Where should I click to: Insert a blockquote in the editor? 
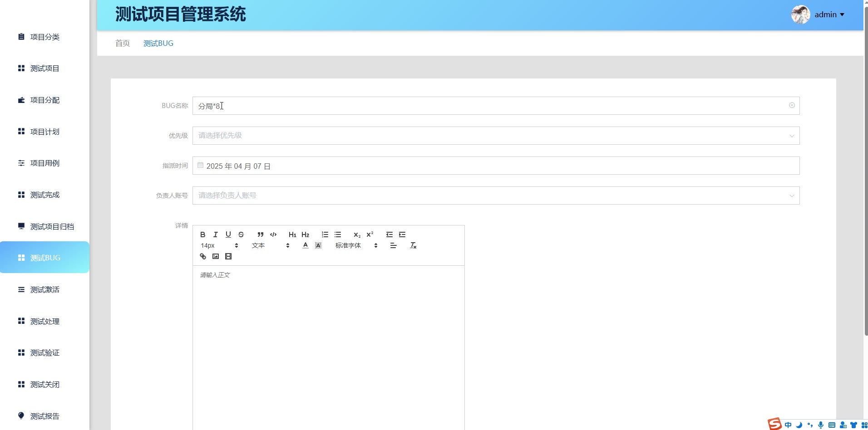point(261,235)
